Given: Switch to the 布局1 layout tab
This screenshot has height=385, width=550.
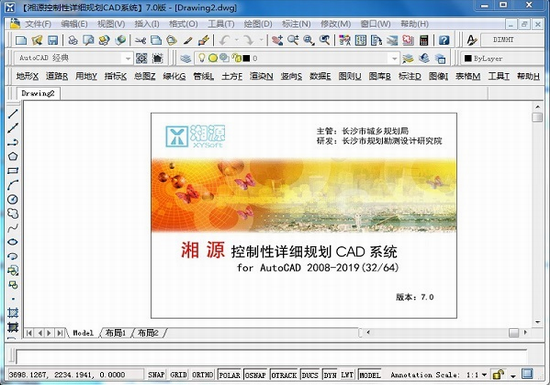Looking at the screenshot, I should (x=115, y=332).
